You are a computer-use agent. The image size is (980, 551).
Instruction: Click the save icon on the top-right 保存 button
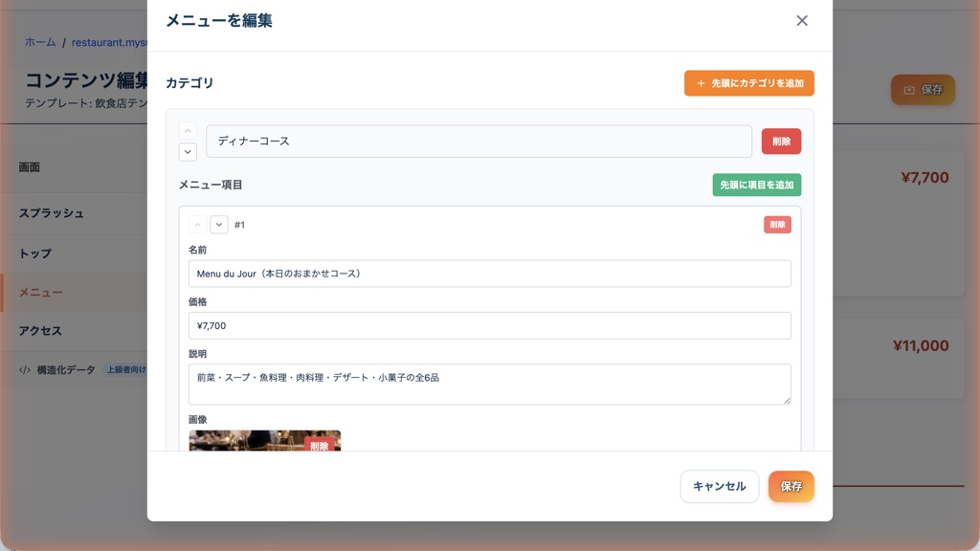(907, 89)
